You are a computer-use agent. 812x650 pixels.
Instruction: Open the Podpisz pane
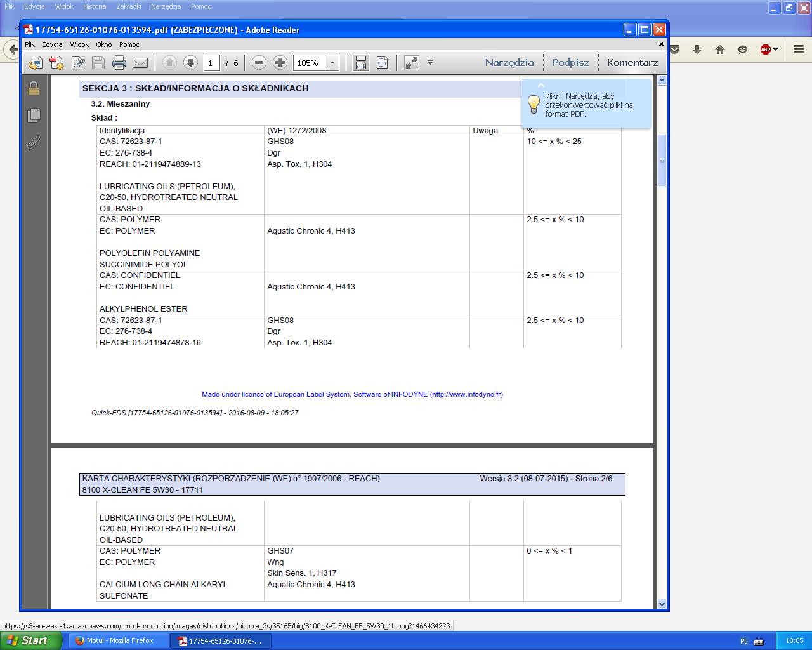pos(570,63)
